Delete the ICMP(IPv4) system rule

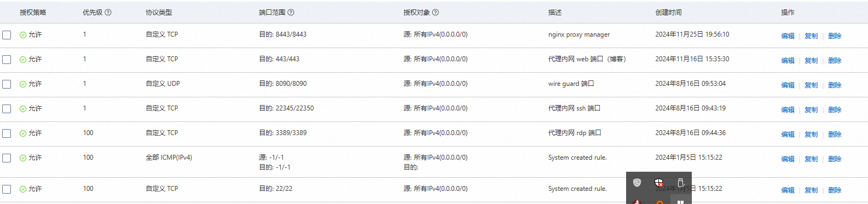[835, 159]
